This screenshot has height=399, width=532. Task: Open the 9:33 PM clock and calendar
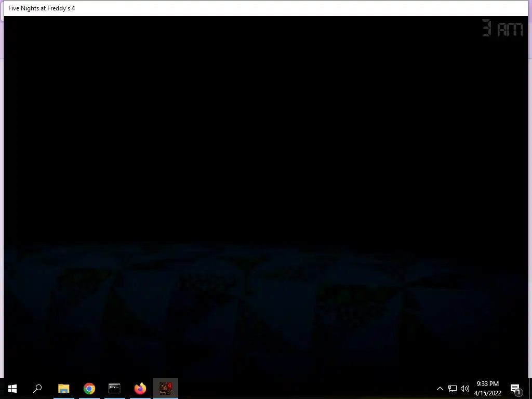487,389
